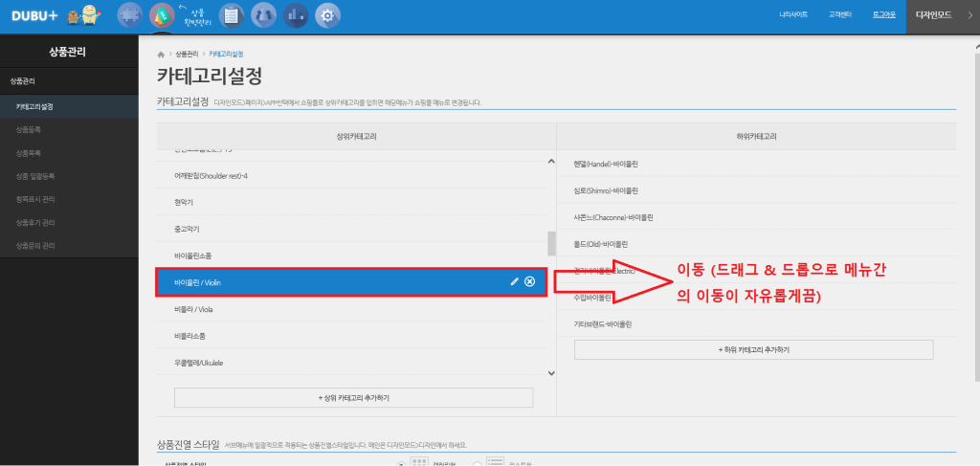Open 상품후기 관리 in sidebar

[x=69, y=222]
